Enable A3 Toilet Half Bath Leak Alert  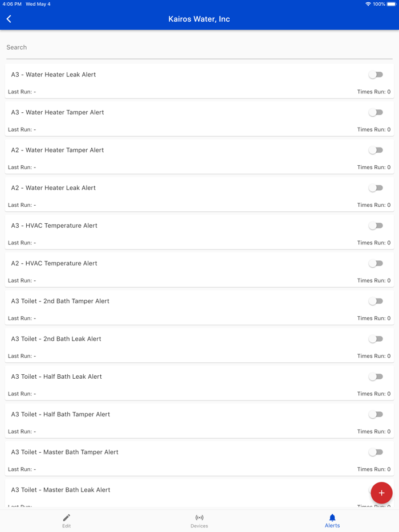[376, 377]
